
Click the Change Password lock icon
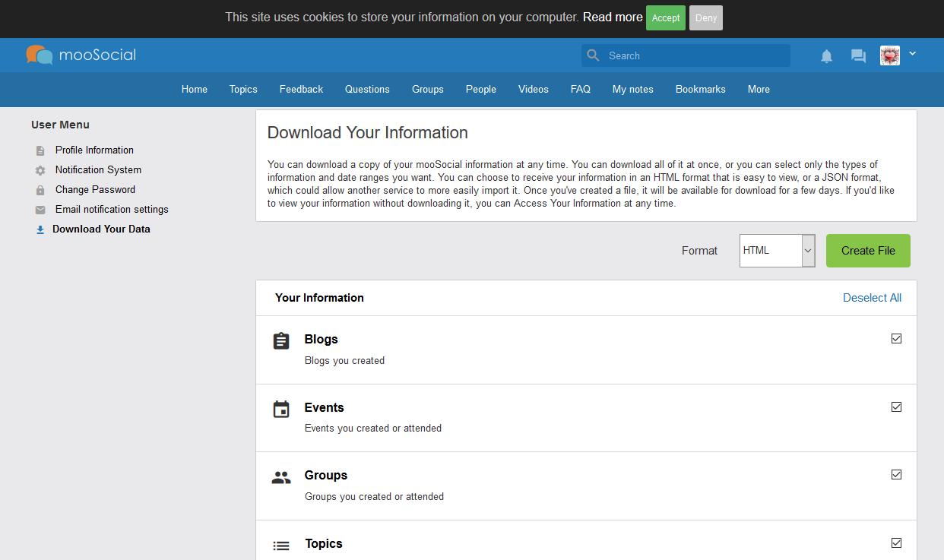tap(40, 190)
